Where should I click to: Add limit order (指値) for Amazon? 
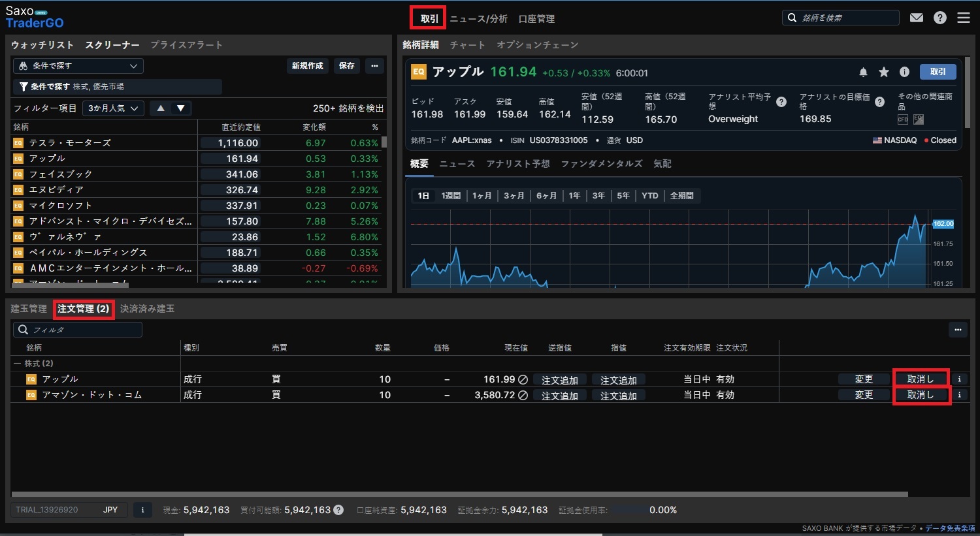coord(619,396)
